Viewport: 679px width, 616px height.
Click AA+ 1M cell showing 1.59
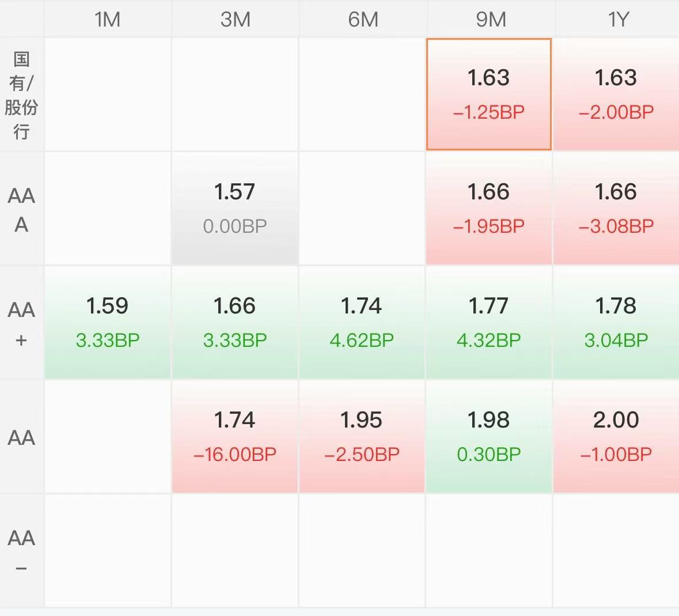pyautogui.click(x=107, y=323)
